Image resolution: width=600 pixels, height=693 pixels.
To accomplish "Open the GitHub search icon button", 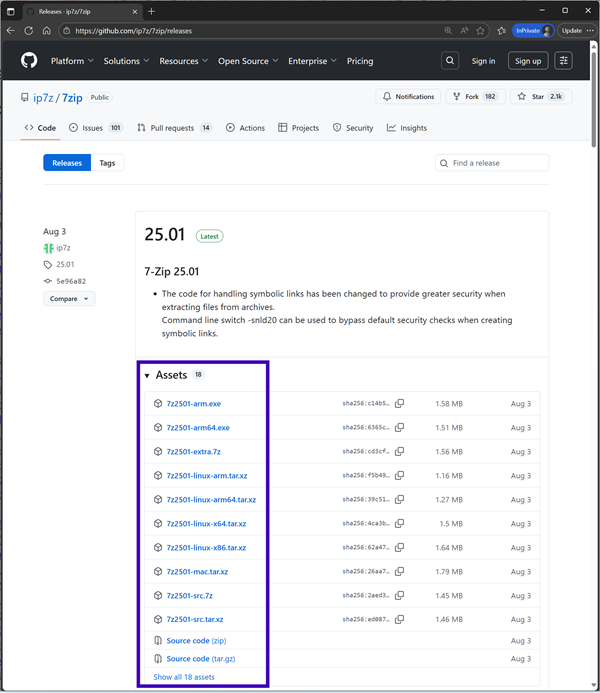I will 450,61.
